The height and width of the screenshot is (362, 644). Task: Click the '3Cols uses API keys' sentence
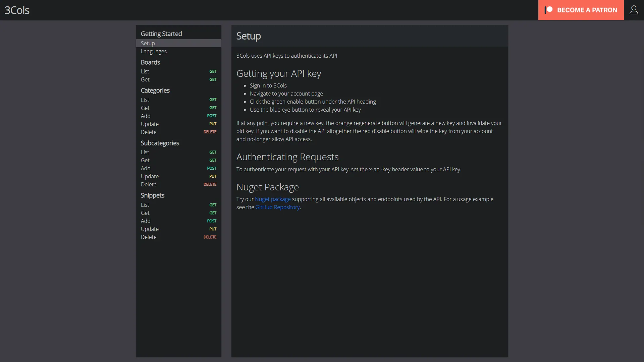287,56
